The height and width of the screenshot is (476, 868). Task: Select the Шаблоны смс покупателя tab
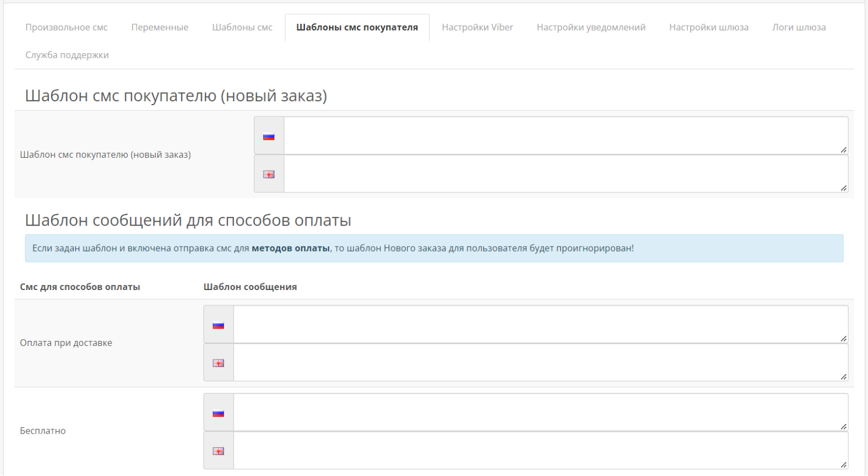357,27
